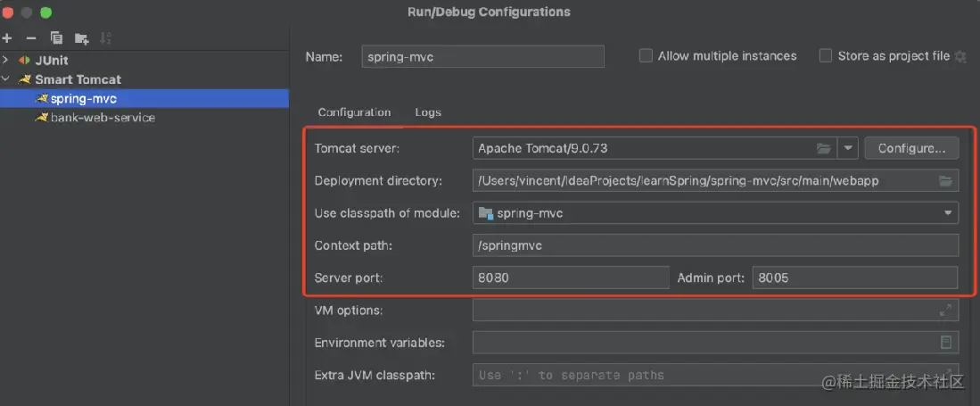This screenshot has height=406, width=980.
Task: Switch to the Configuration tab
Action: (x=354, y=112)
